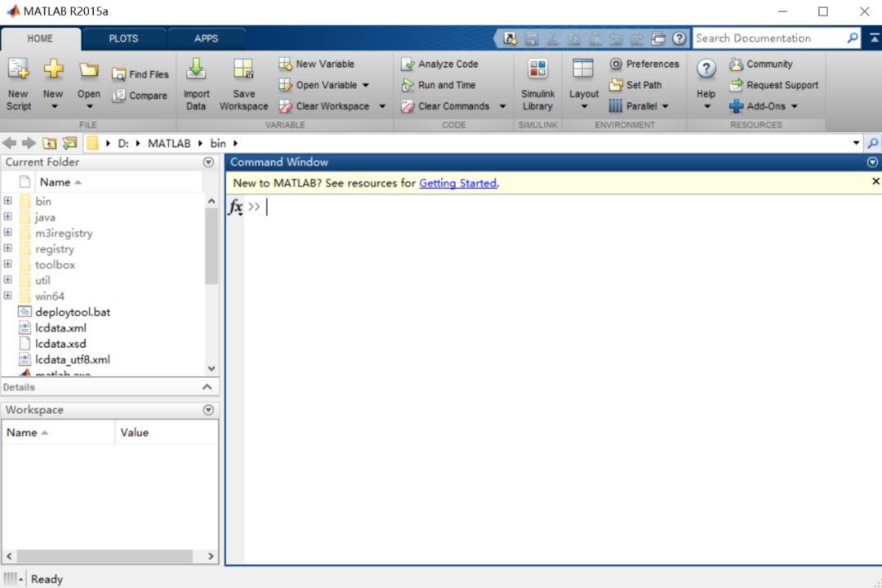Viewport: 882px width, 588px height.
Task: Start Run and Time profiler
Action: 439,85
